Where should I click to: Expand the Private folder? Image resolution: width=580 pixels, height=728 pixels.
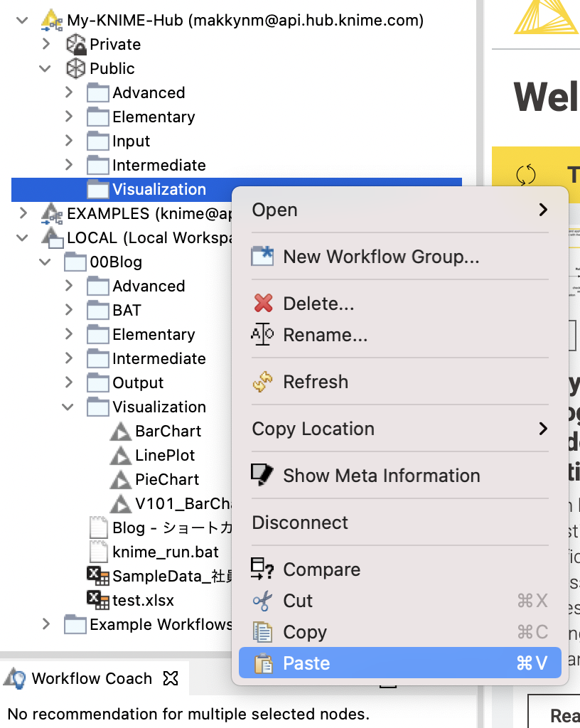(x=45, y=44)
